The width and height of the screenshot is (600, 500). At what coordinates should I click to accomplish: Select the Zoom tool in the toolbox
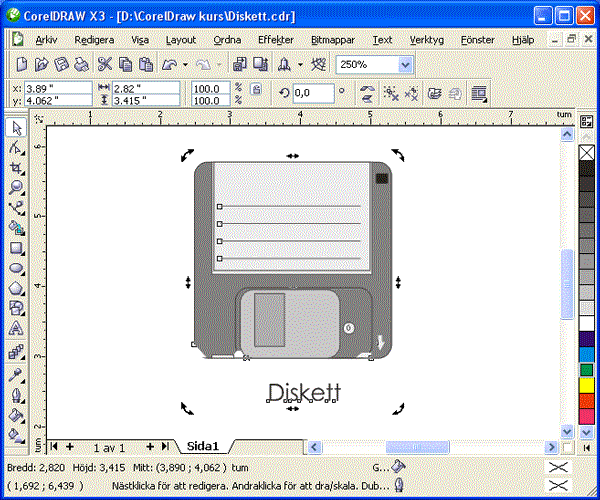[16, 187]
